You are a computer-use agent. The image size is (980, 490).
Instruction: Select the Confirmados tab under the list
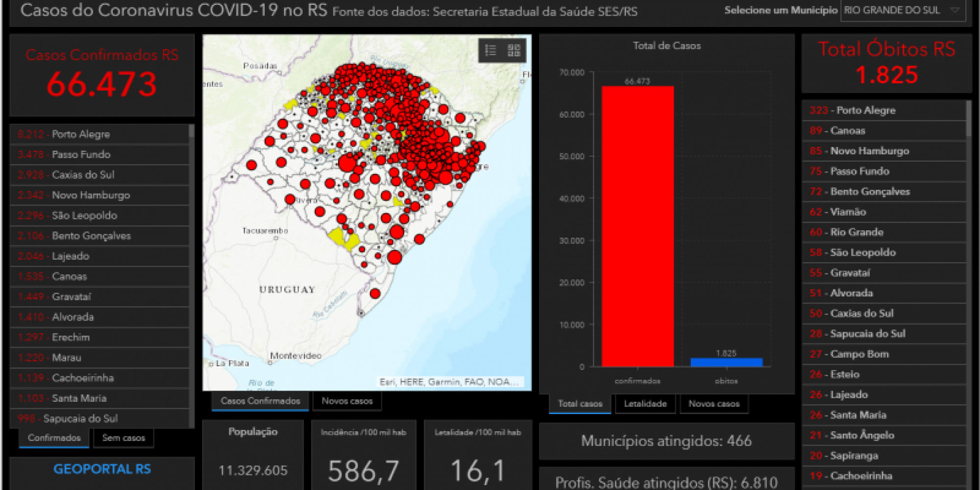[54, 438]
